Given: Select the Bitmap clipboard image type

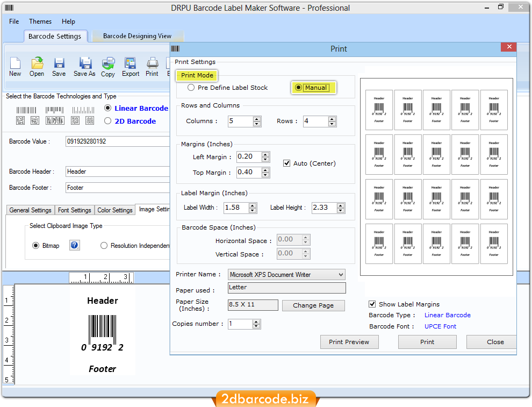Looking at the screenshot, I should pyautogui.click(x=35, y=245).
